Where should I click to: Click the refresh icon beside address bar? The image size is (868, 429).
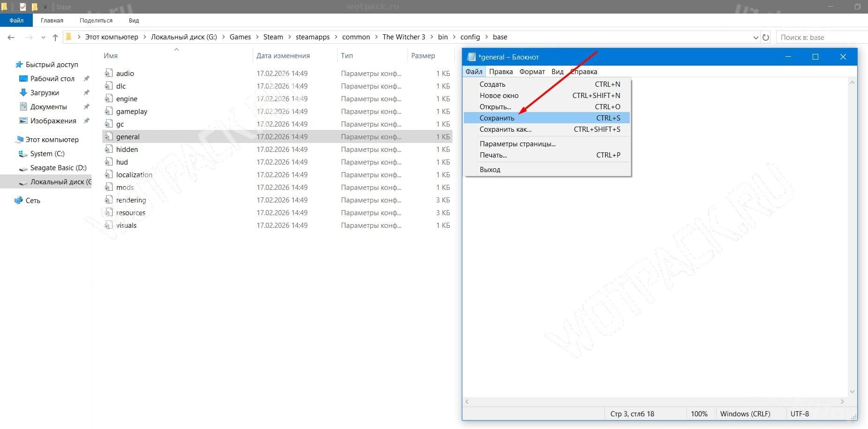click(766, 37)
